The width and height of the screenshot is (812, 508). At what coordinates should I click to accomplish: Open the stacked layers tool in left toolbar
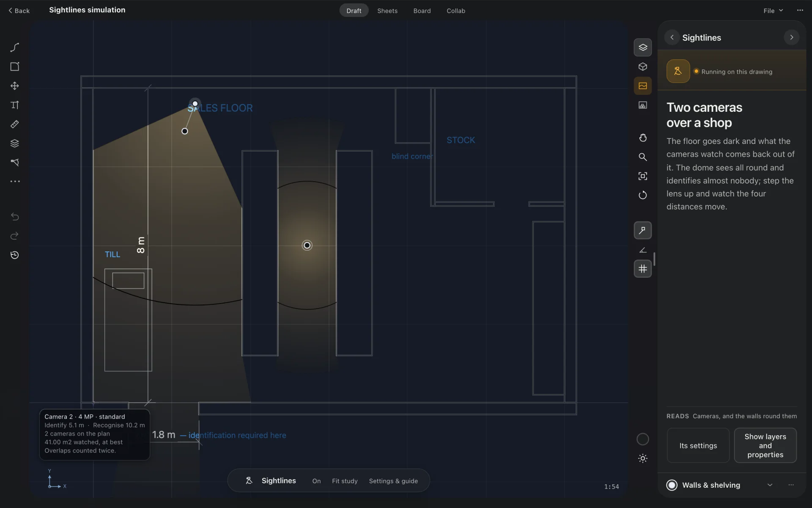pyautogui.click(x=15, y=144)
